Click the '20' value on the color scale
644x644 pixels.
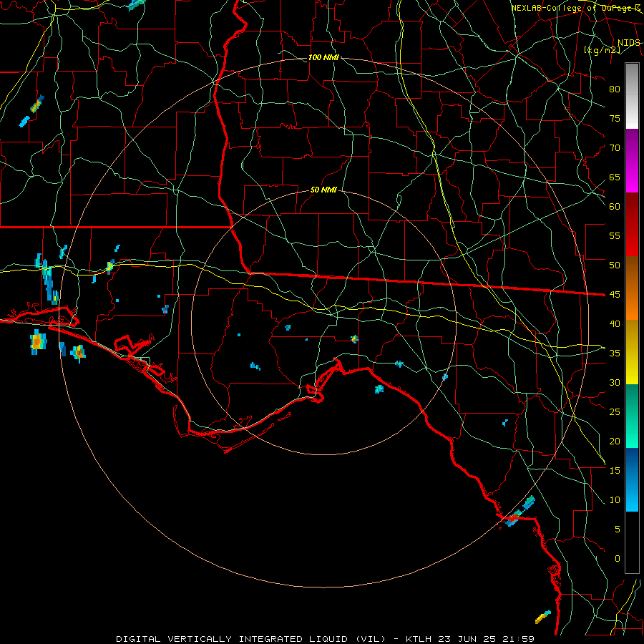click(615, 441)
